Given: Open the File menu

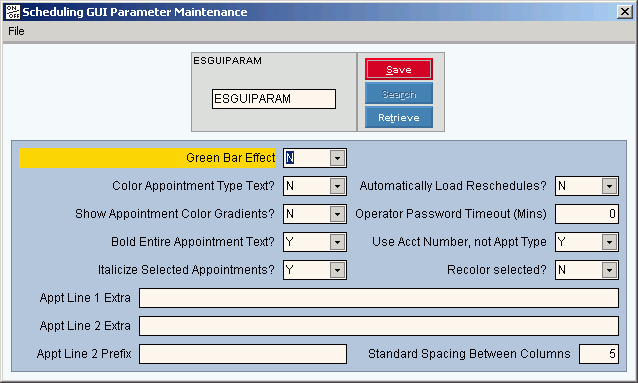Looking at the screenshot, I should pos(16,31).
